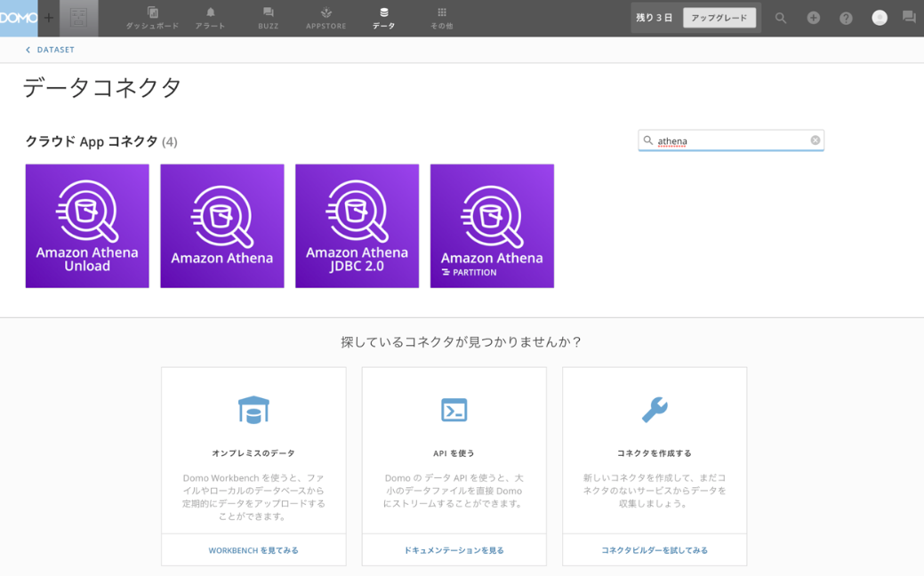This screenshot has height=576, width=924.
Task: Click the magnifier icon in connector search
Action: [x=647, y=140]
